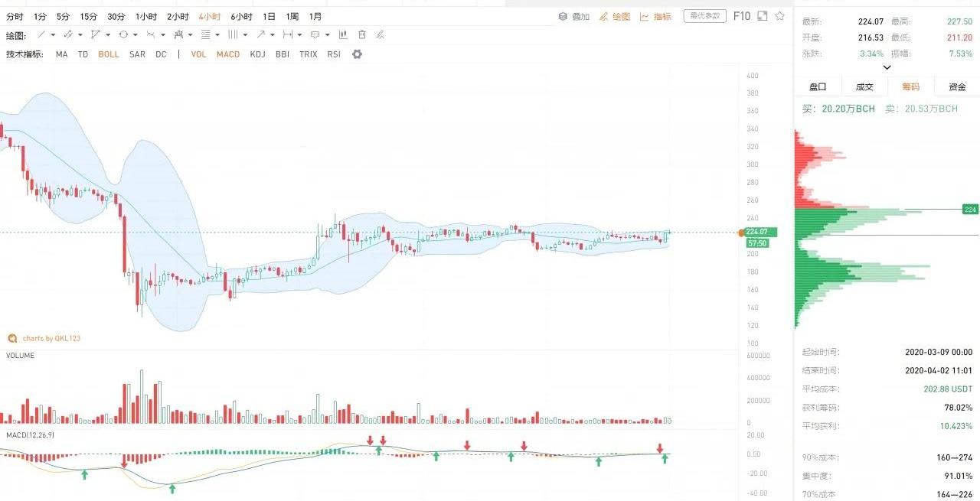Add the chart to favorites with star

[780, 16]
